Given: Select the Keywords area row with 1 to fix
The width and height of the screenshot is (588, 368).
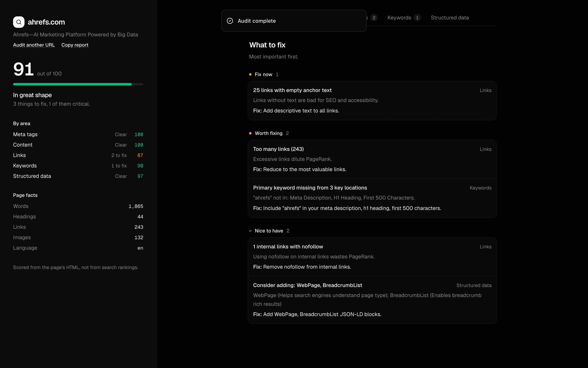Looking at the screenshot, I should click(x=78, y=166).
